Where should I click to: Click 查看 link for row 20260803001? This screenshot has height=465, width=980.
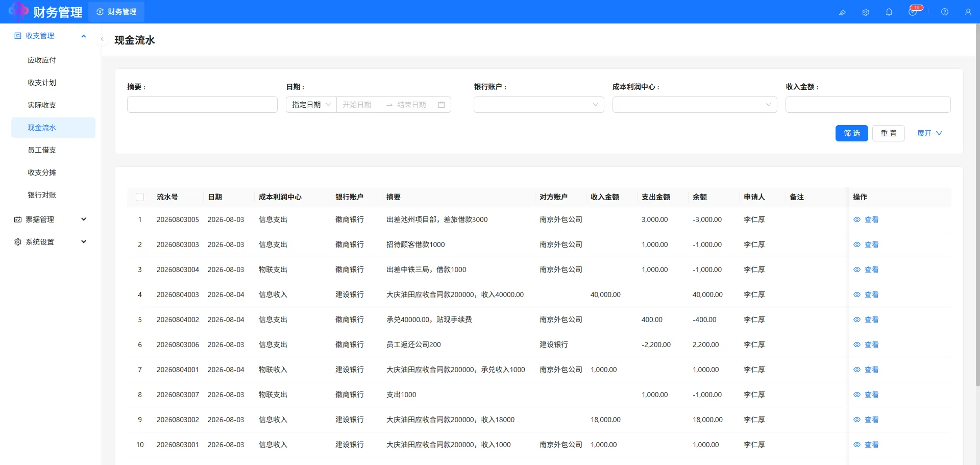(x=871, y=445)
